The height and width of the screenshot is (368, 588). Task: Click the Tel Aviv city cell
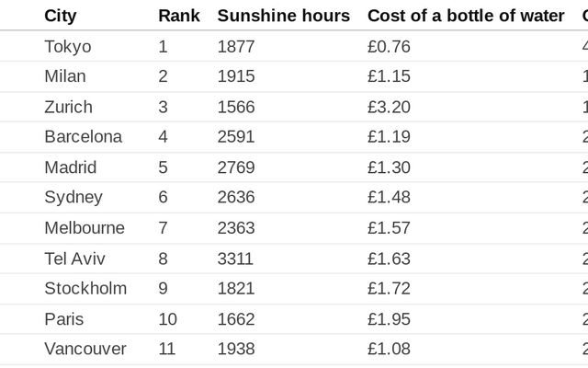(74, 259)
